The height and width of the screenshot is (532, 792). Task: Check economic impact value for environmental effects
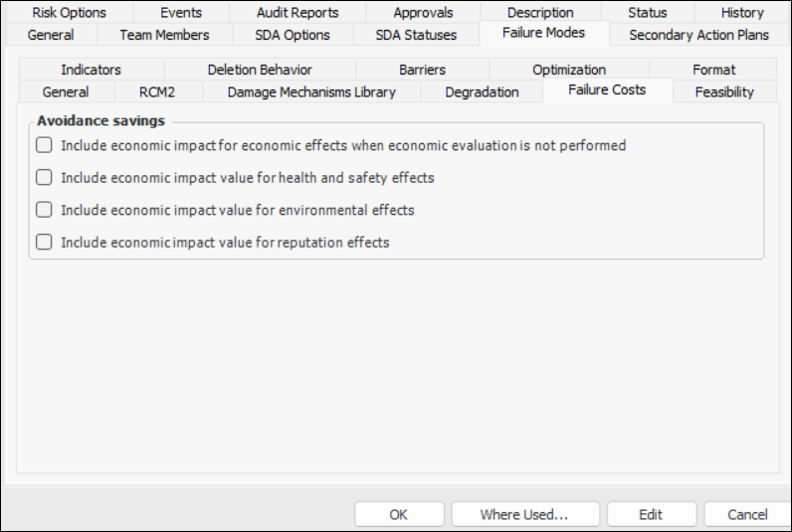pyautogui.click(x=44, y=210)
